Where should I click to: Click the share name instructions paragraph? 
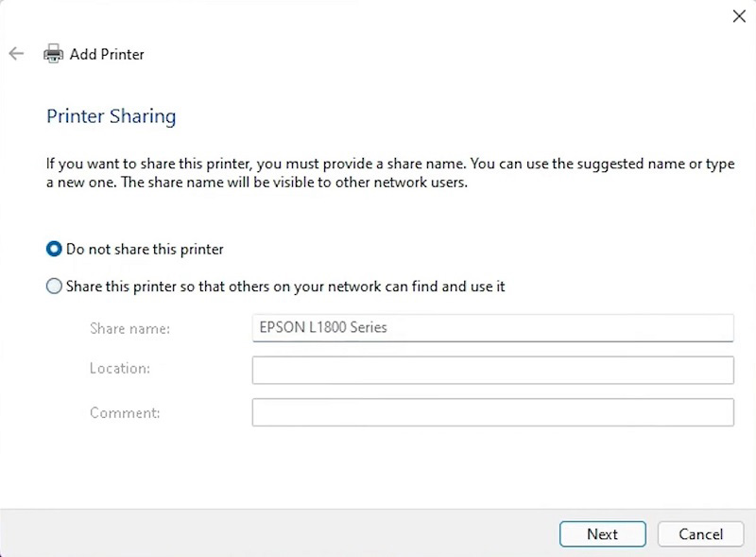(x=390, y=173)
